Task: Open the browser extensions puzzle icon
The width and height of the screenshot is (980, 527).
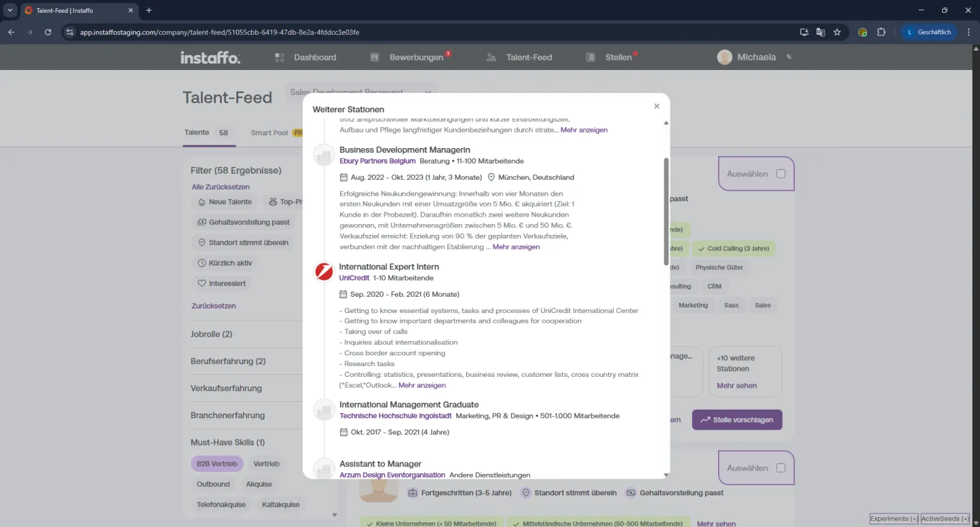Action: tap(881, 32)
